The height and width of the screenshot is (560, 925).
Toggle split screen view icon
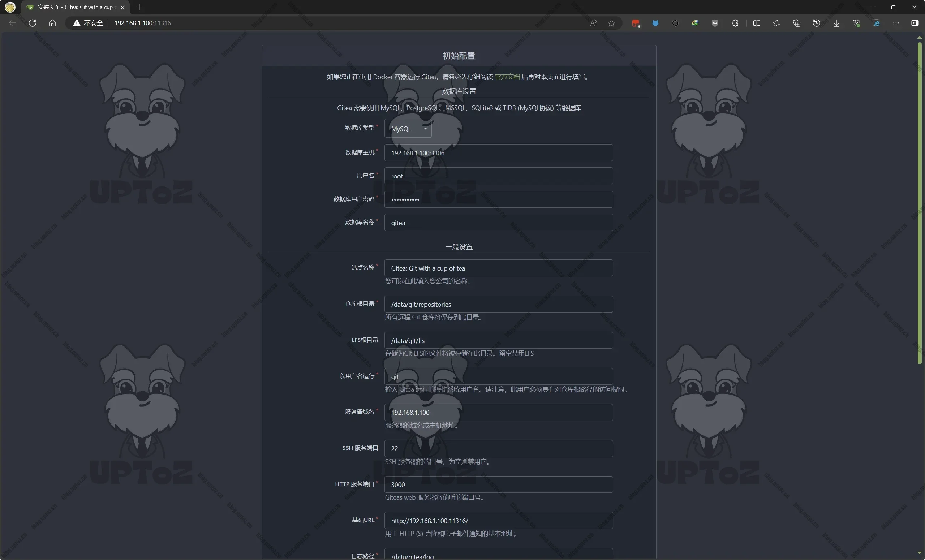point(757,23)
